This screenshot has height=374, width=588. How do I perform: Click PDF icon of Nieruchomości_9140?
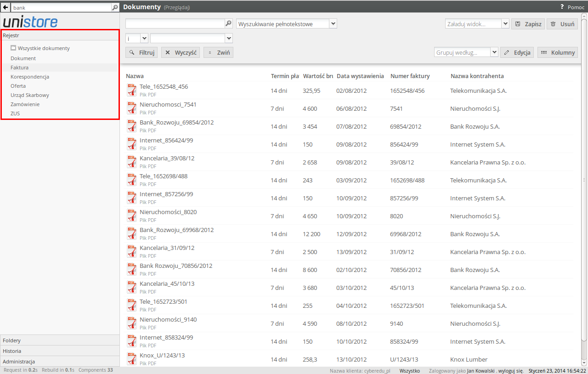[132, 323]
